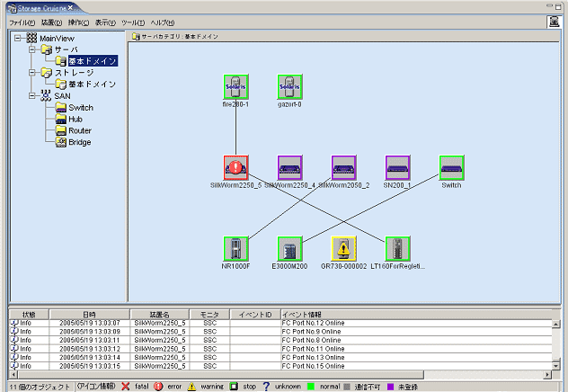Image resolution: width=568 pixels, height=392 pixels.
Task: Select event row FC Port No.12 Online
Action: pos(280,323)
